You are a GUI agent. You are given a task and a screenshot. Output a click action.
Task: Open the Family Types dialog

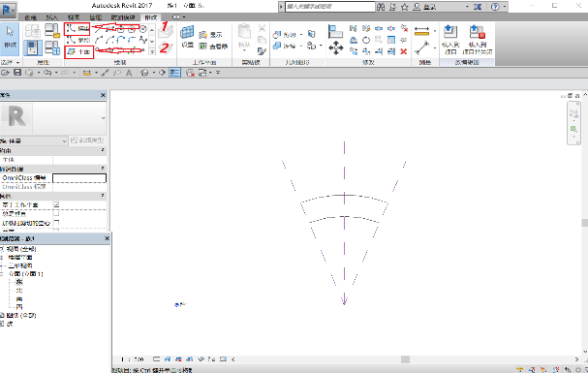[x=52, y=48]
